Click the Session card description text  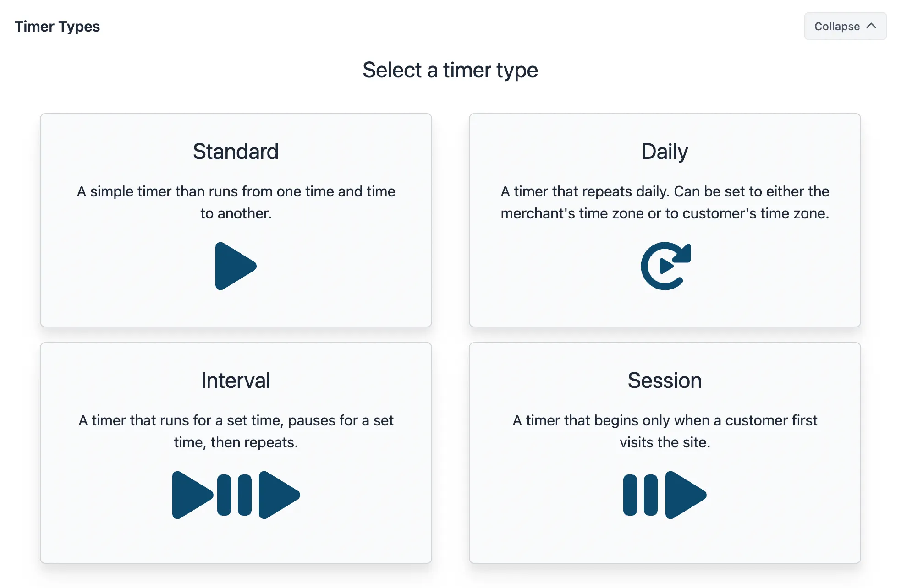[665, 431]
